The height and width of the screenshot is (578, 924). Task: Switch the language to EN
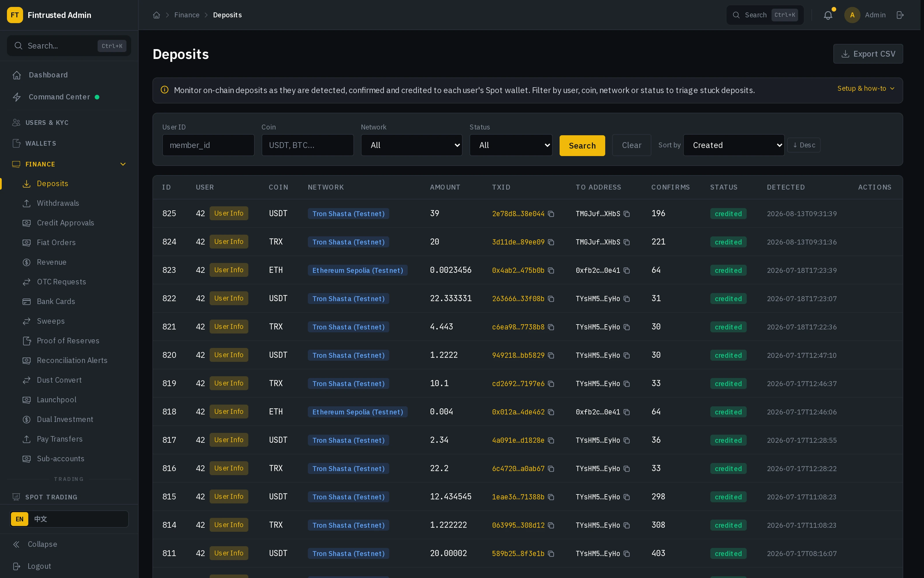[19, 519]
